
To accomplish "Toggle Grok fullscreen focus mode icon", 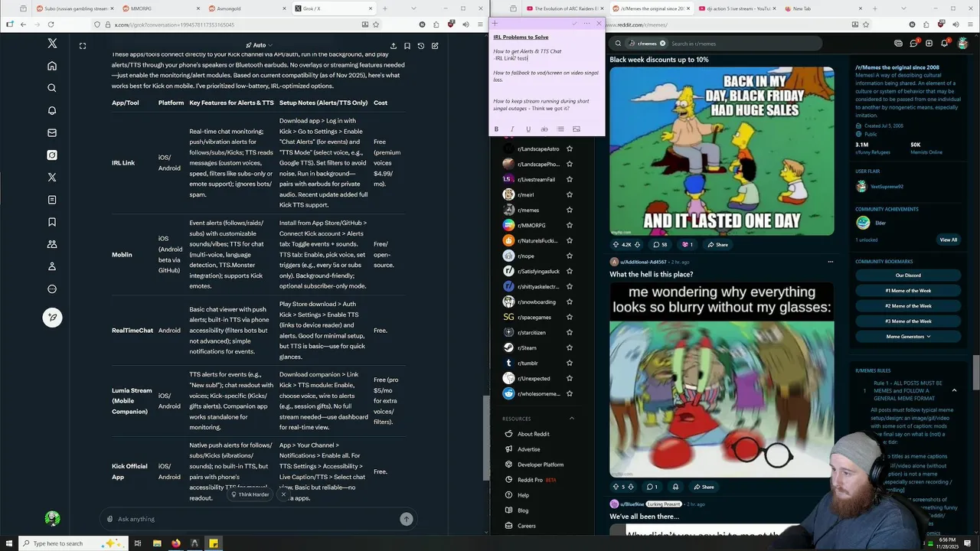I will click(83, 46).
